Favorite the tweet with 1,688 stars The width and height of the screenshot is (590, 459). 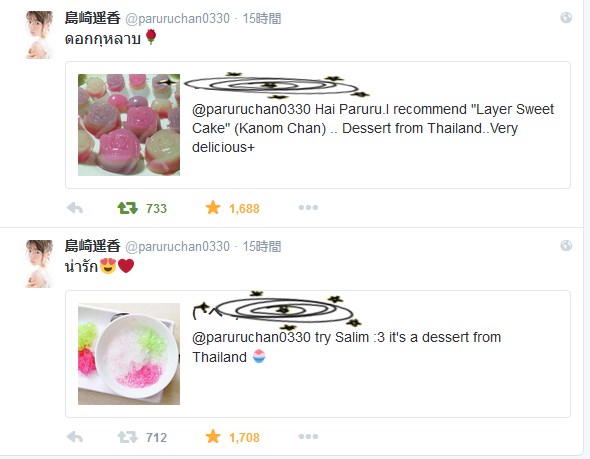pos(213,207)
